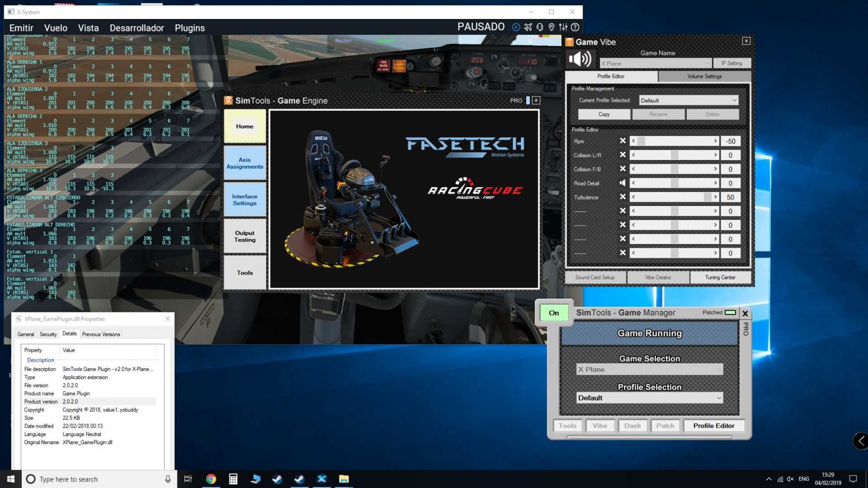The image size is (868, 488).
Task: Open the Profile Selection dropdown in Game Manager
Action: (649, 398)
